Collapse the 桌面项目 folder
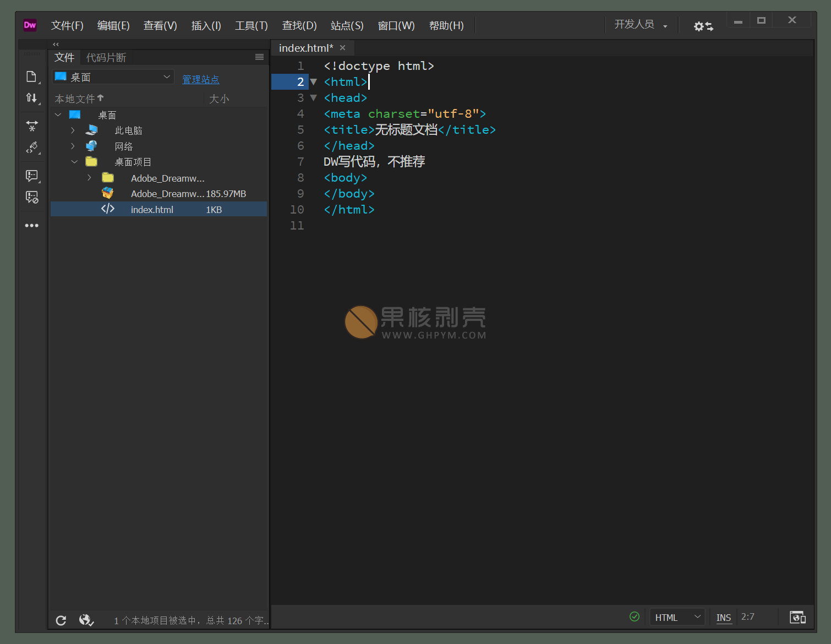 tap(74, 162)
